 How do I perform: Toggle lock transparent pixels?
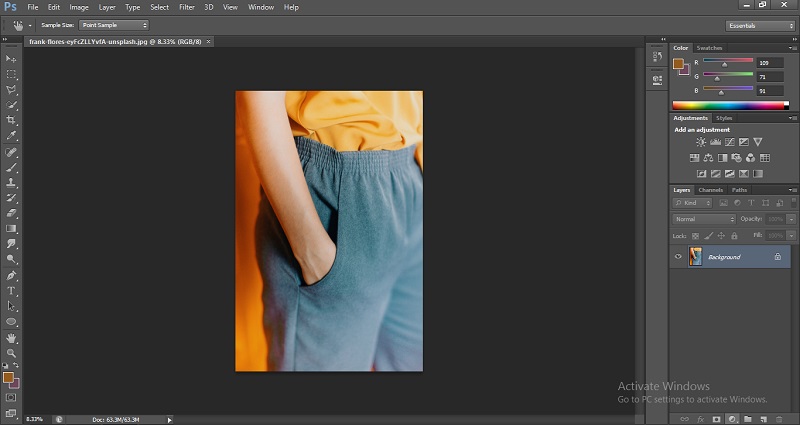tap(695, 236)
